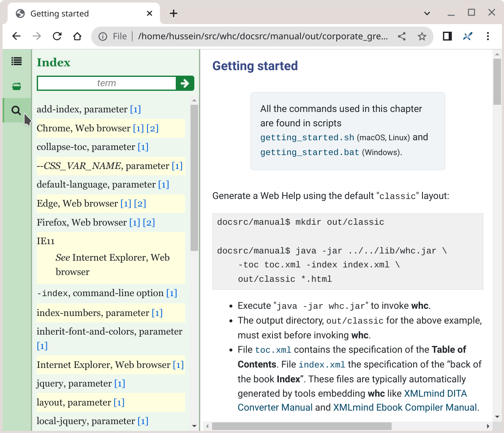Click the browser extension icon
Viewport: 504px width, 433px height.
467,36
